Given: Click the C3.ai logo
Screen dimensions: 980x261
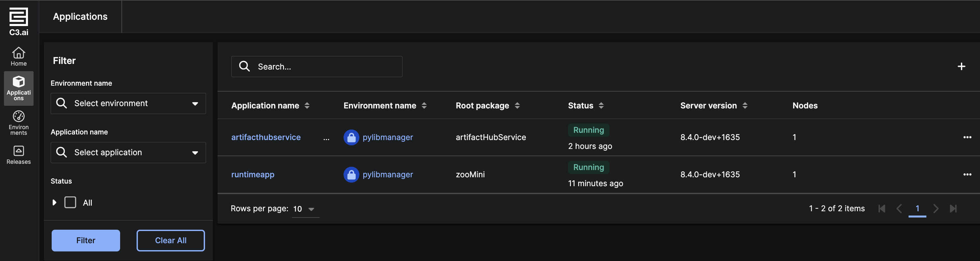Looking at the screenshot, I should coord(19,21).
